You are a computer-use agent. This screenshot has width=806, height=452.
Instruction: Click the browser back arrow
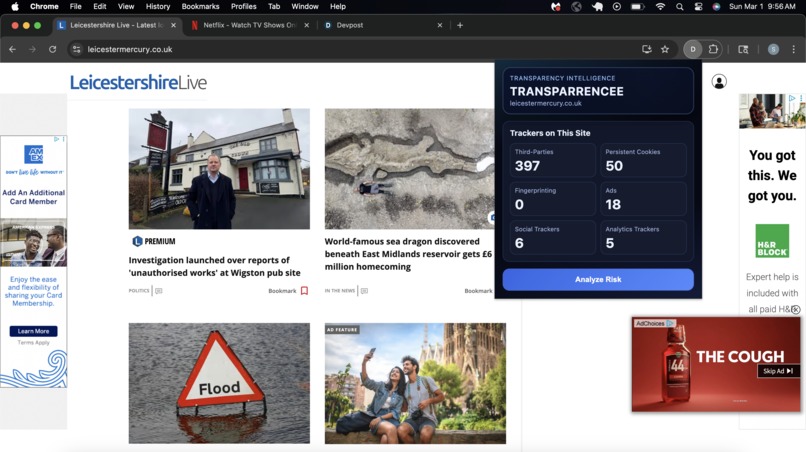12,49
